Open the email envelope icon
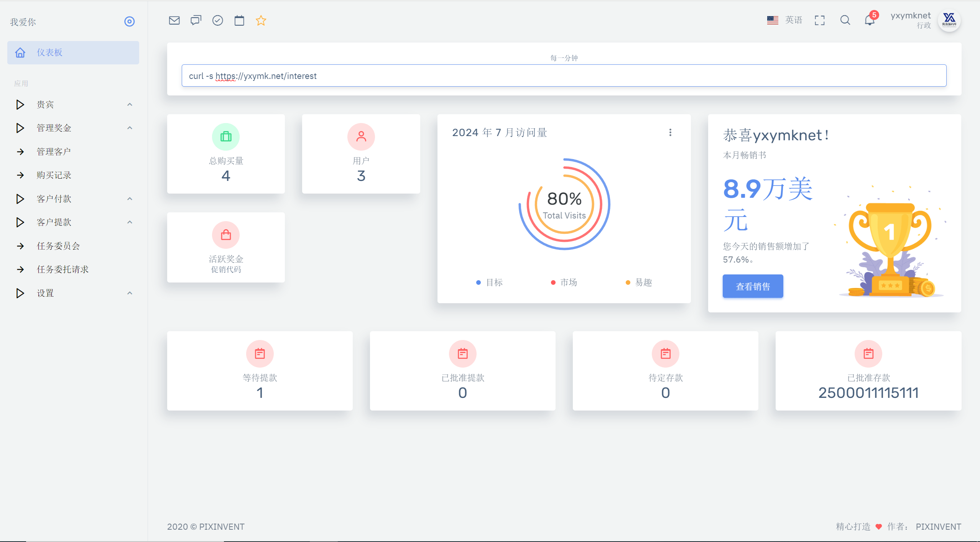Image resolution: width=980 pixels, height=542 pixels. click(x=174, y=20)
